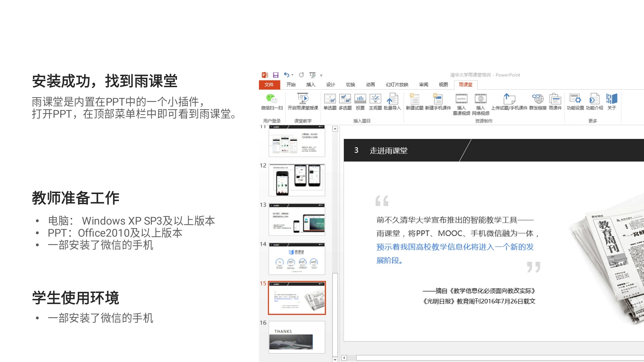This screenshot has height=362, width=644.
Task: Insert a network video (插入网络视频)
Action: [481, 104]
